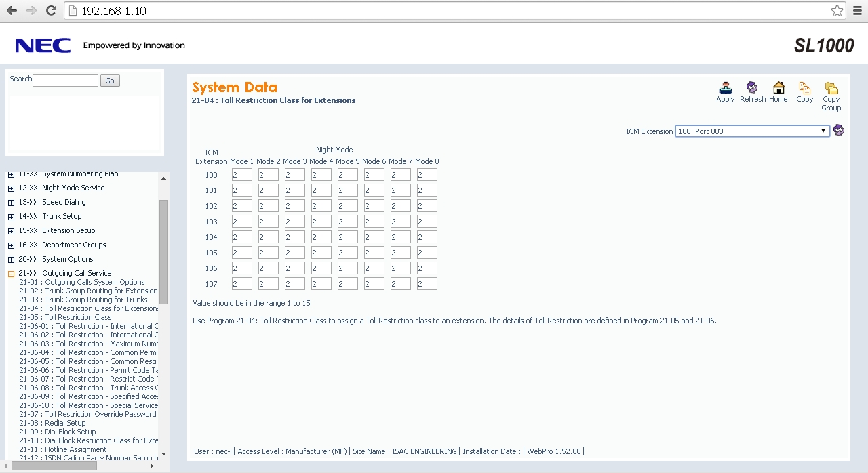Reload the page in browser

[x=51, y=10]
